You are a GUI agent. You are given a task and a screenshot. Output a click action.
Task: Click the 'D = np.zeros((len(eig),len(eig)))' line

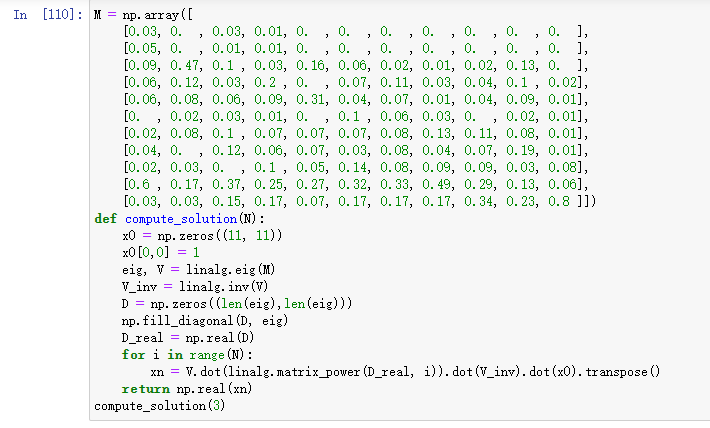tap(237, 303)
